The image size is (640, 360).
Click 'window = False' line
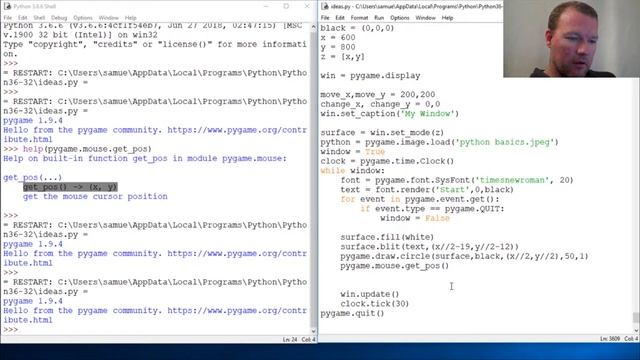tap(415, 218)
